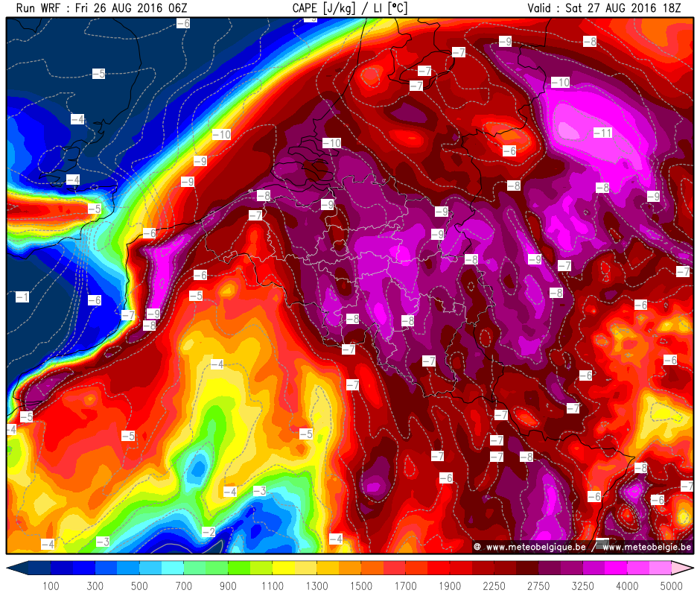The image size is (700, 596).
Task: Click the 5000 value on the color legend
Action: pyautogui.click(x=672, y=586)
